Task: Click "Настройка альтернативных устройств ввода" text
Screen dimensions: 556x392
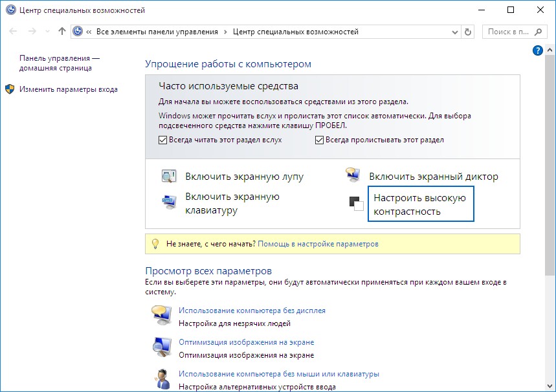Action: tap(257, 387)
